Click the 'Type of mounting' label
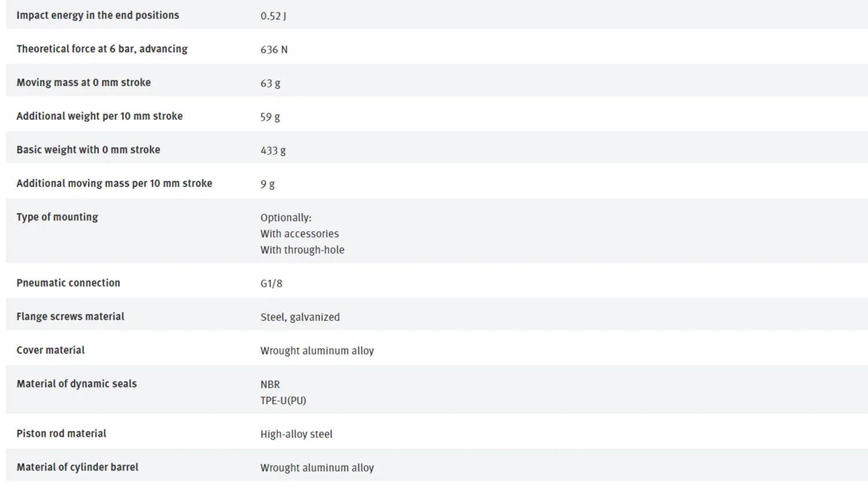 57,217
